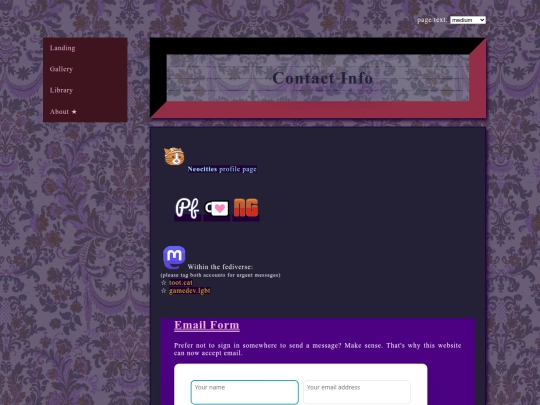Click the Mastodon logo icon
This screenshot has height=405, width=540.
tap(174, 257)
